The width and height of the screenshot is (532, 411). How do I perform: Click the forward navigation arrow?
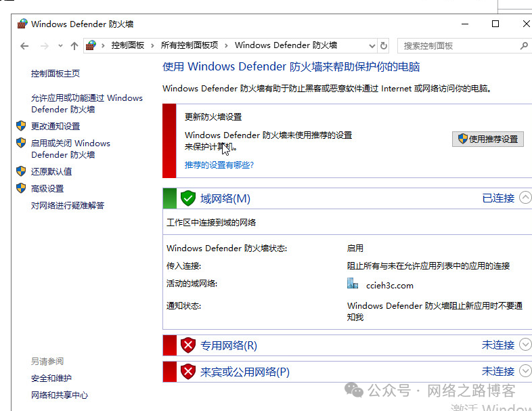click(x=45, y=46)
